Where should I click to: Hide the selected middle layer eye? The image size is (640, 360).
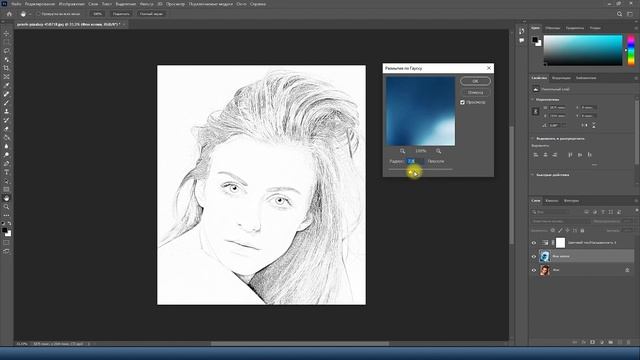click(533, 256)
